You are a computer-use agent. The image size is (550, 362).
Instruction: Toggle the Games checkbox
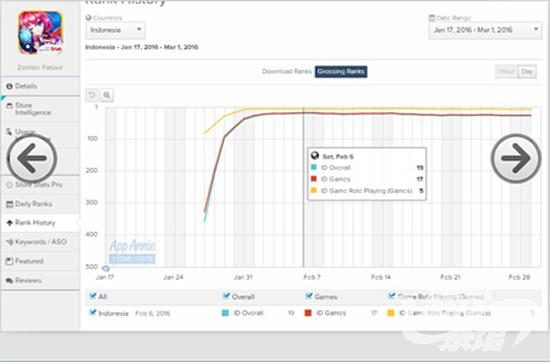[309, 296]
